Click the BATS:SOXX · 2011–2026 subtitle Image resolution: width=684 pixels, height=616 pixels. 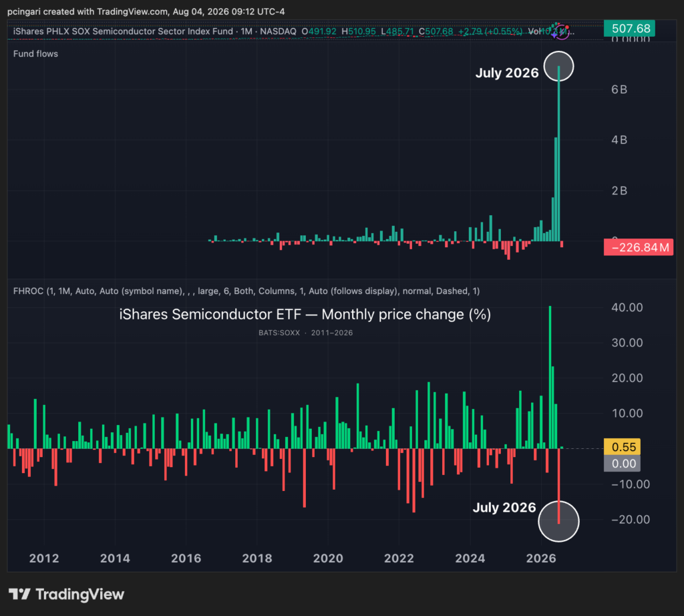305,333
